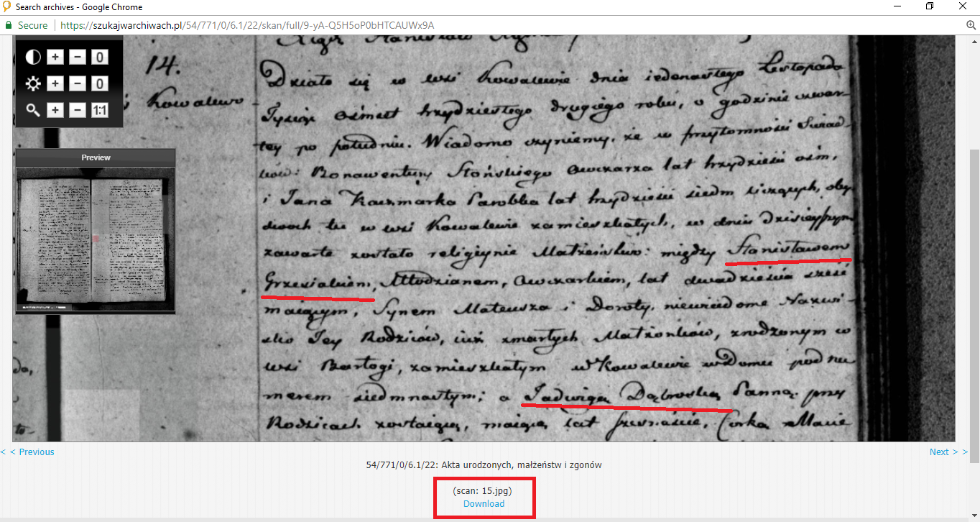
Task: Set scan zoom to 1:1
Action: (100, 110)
